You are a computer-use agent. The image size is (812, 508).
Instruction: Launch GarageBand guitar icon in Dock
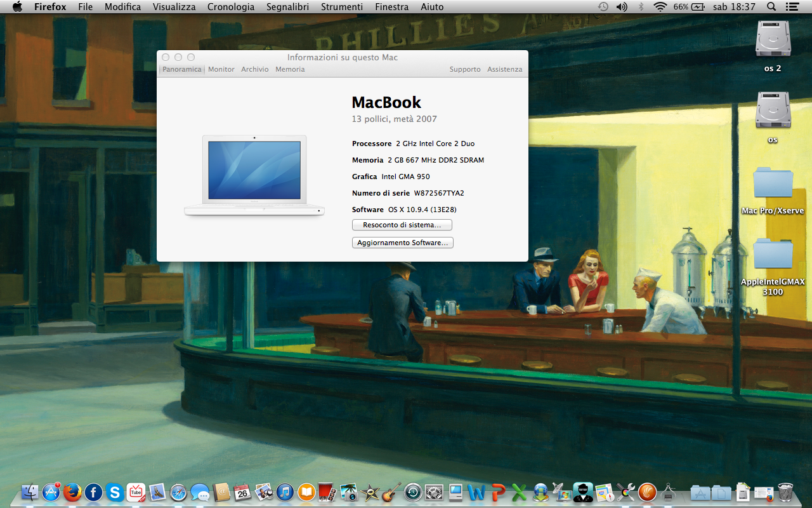(x=391, y=491)
